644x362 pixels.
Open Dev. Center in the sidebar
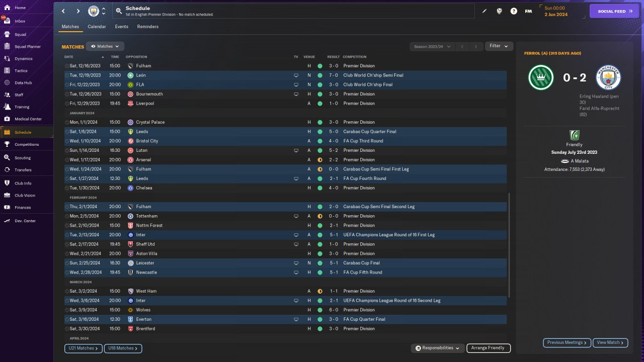tap(26, 221)
